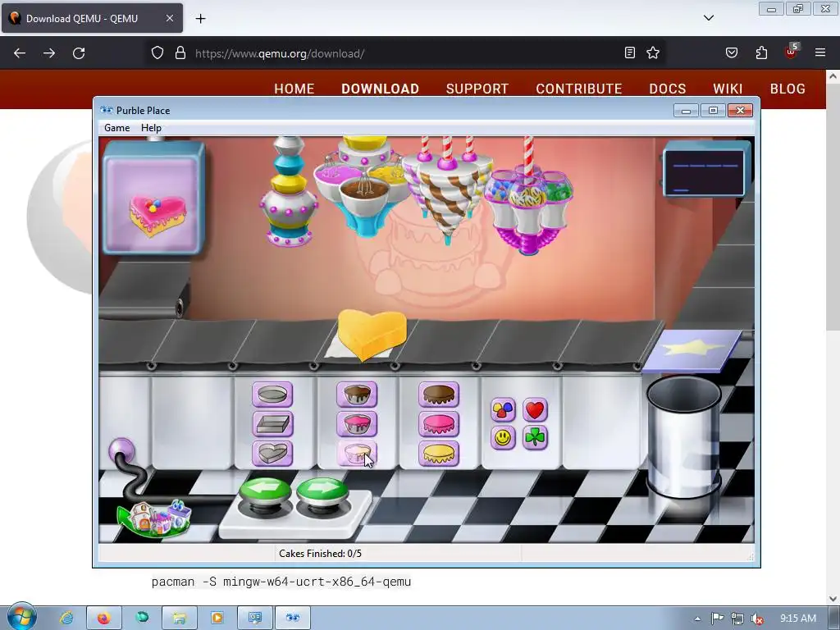Open HOME link on QEMU site
This screenshot has width=840, height=630.
(x=294, y=89)
